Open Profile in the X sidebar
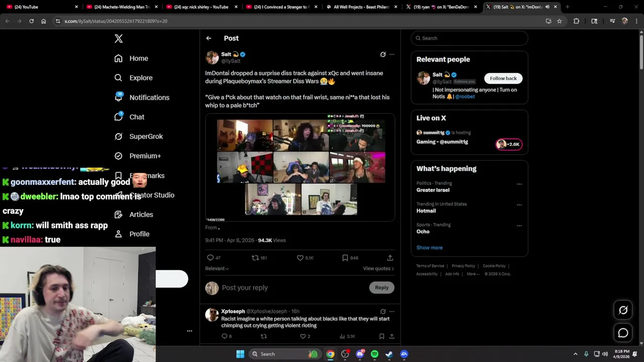Viewport: 644px width, 362px height. [x=132, y=234]
